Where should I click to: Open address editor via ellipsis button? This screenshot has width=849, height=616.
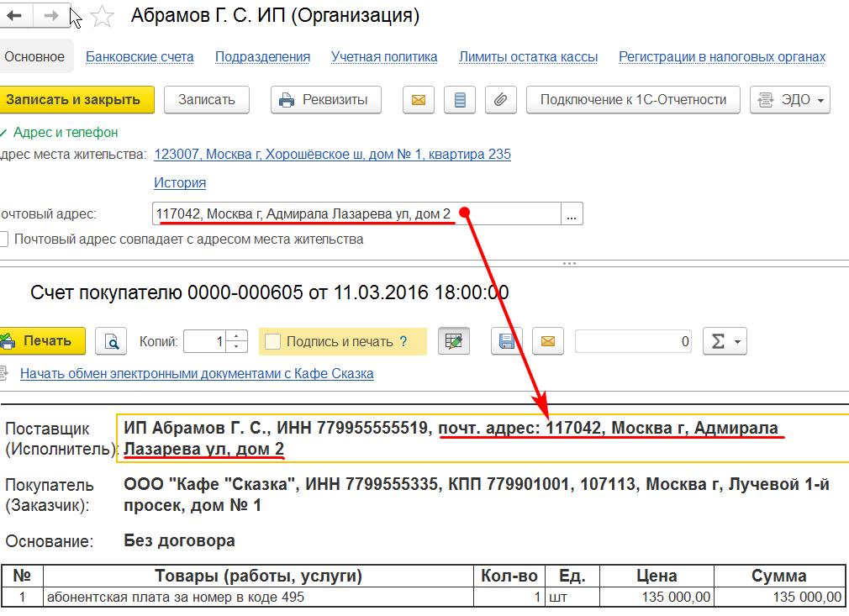click(572, 213)
